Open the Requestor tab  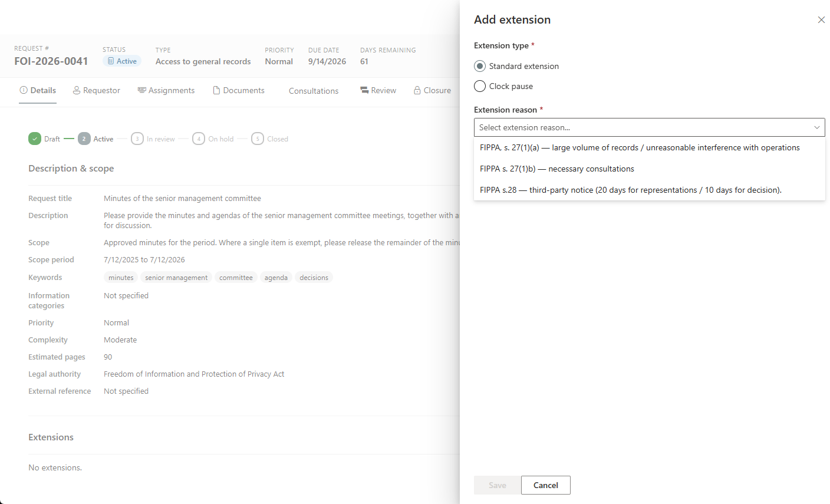tap(97, 90)
